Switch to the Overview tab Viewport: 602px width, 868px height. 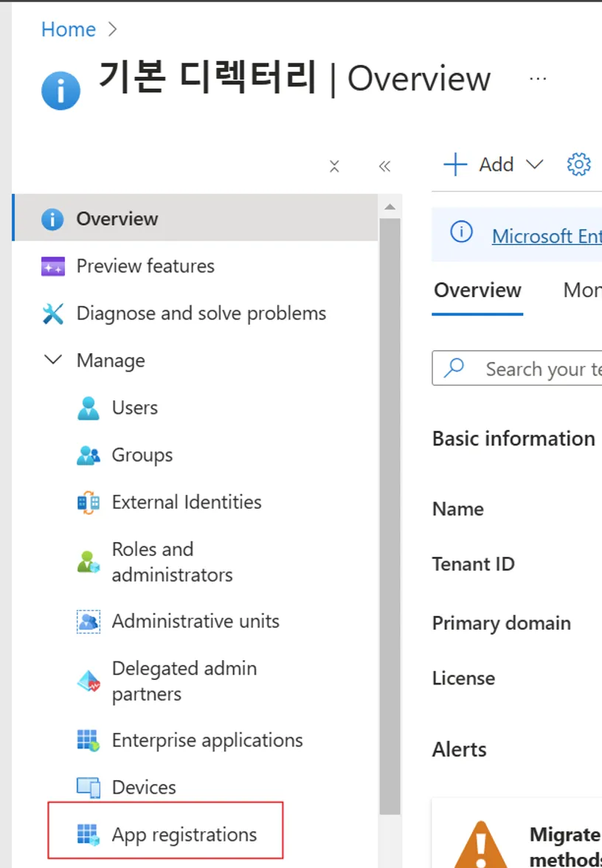477,291
